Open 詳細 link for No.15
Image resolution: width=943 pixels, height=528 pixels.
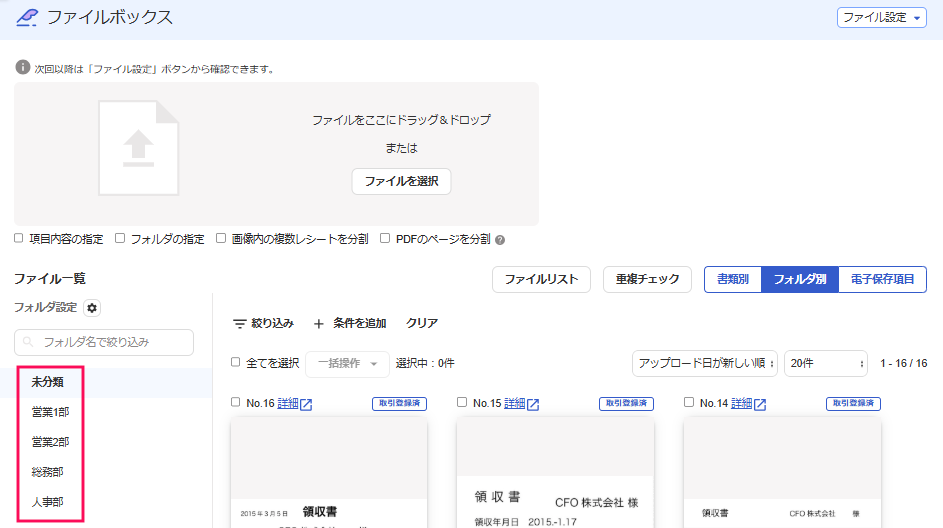point(515,404)
